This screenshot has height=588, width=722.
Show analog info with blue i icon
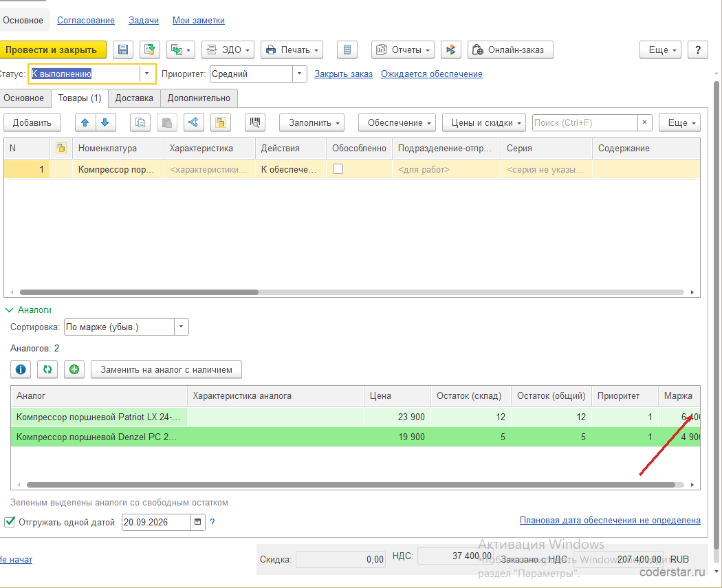tap(21, 369)
